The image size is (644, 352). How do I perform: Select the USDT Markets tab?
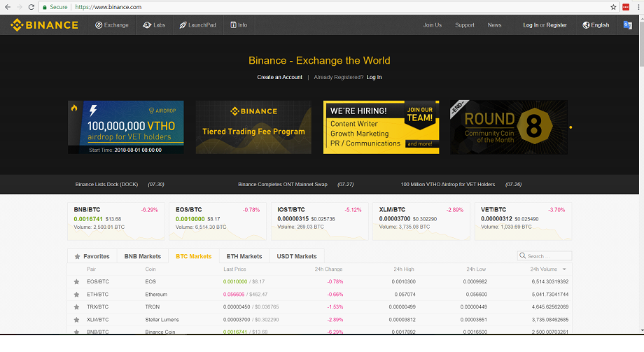296,256
